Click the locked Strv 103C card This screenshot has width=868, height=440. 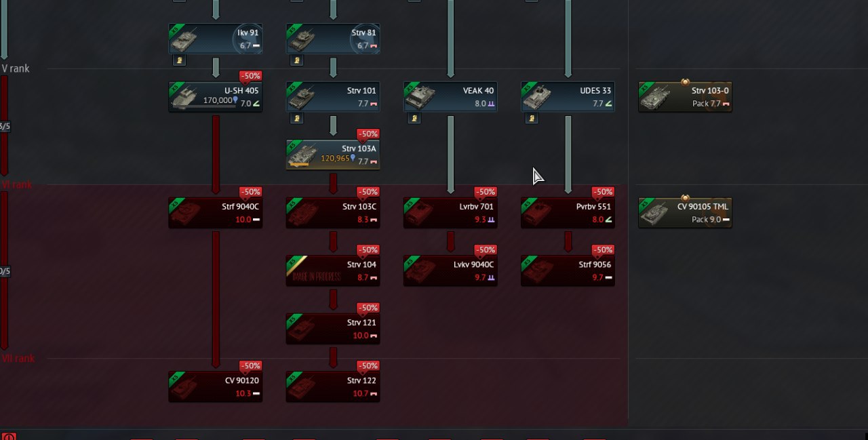(x=333, y=213)
